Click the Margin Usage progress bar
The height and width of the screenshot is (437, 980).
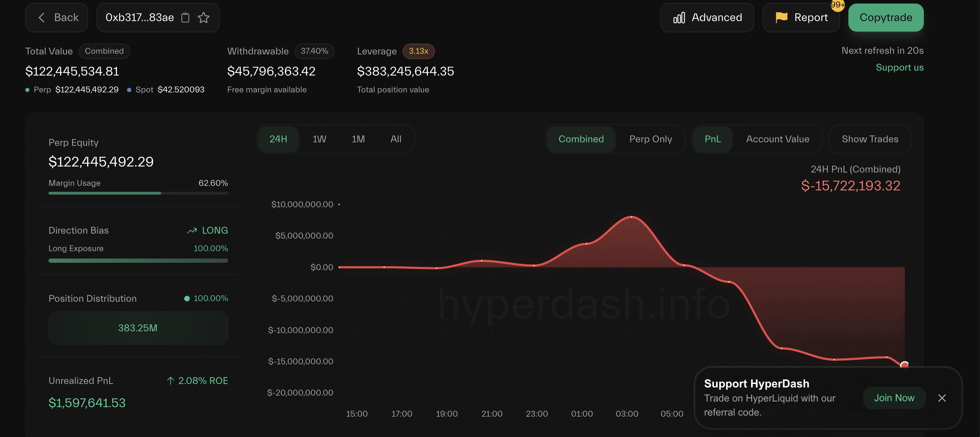click(138, 193)
